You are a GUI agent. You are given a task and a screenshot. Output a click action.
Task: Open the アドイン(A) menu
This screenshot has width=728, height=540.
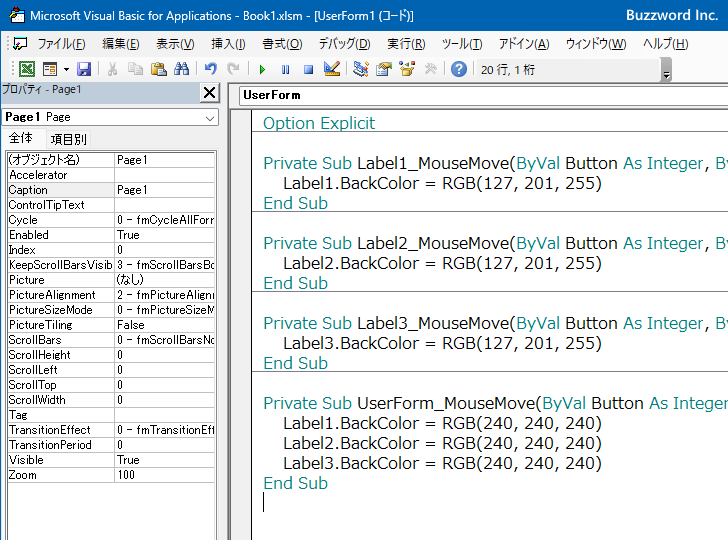point(524,44)
